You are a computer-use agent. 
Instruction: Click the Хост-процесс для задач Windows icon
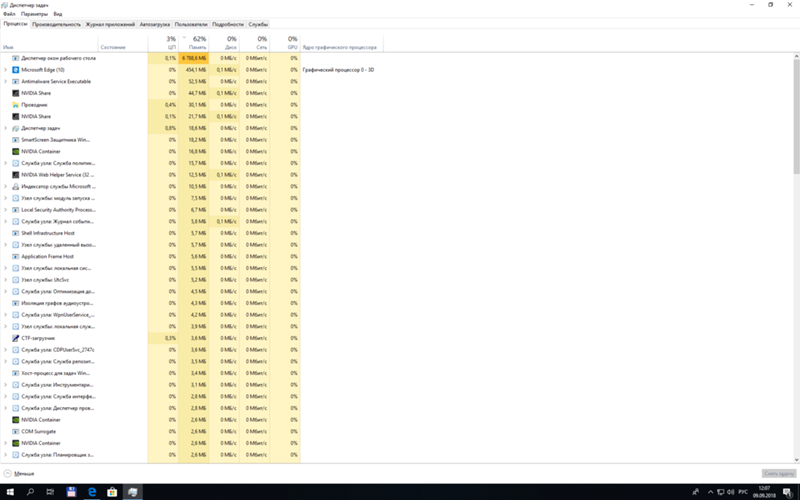click(15, 373)
